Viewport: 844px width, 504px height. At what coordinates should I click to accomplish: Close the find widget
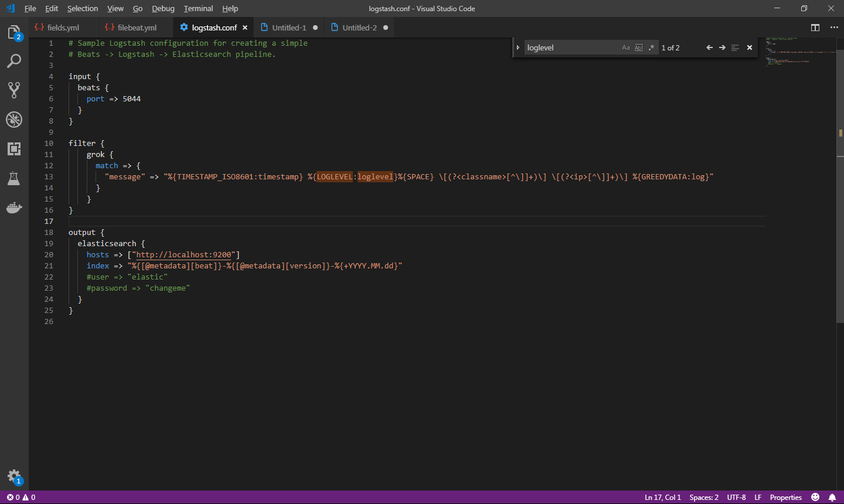pyautogui.click(x=750, y=47)
